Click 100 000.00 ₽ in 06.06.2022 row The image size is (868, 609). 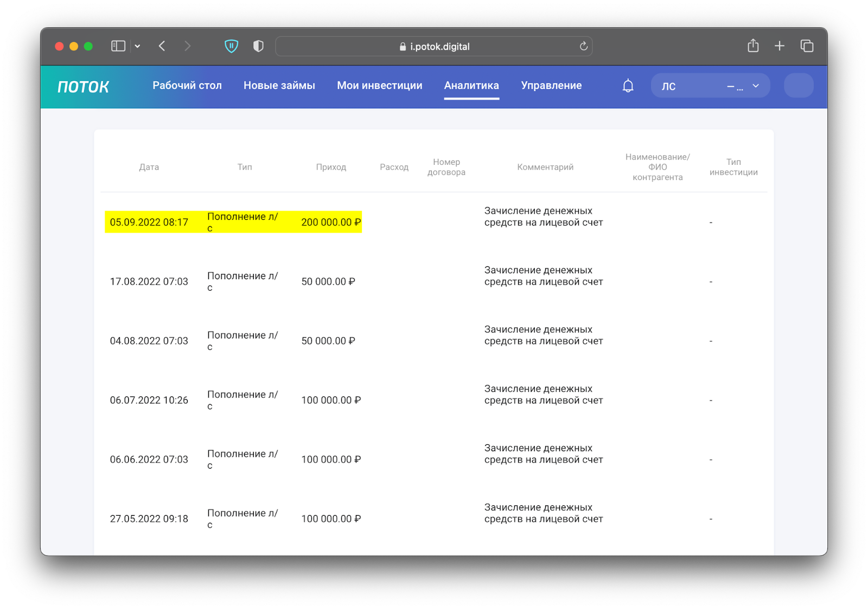pos(331,459)
